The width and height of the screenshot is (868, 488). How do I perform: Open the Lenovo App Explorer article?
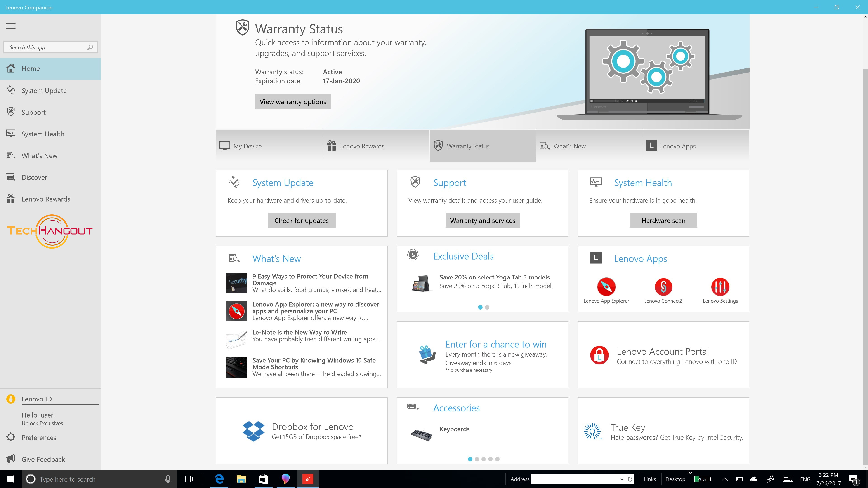pyautogui.click(x=304, y=311)
